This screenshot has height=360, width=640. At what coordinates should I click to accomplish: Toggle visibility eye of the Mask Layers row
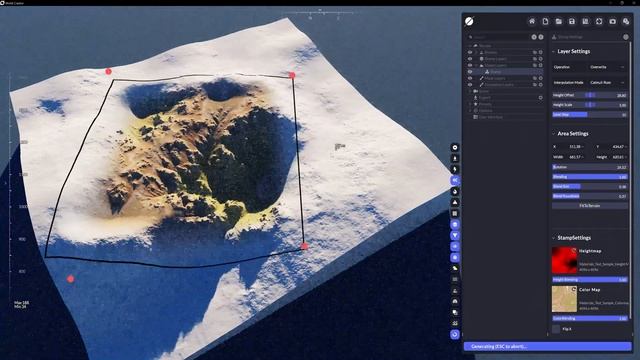click(470, 78)
